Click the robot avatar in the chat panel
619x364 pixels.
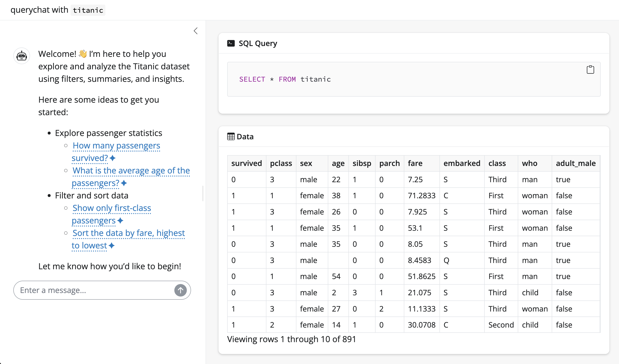[22, 56]
